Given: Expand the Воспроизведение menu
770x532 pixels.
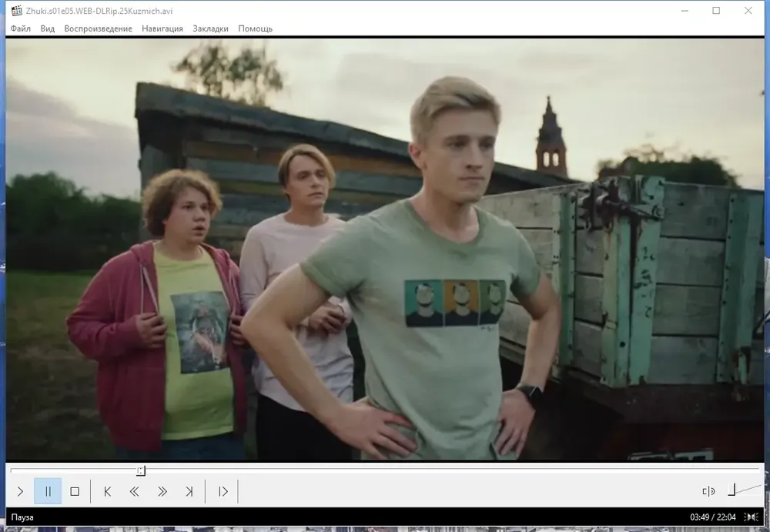Looking at the screenshot, I should tap(99, 28).
